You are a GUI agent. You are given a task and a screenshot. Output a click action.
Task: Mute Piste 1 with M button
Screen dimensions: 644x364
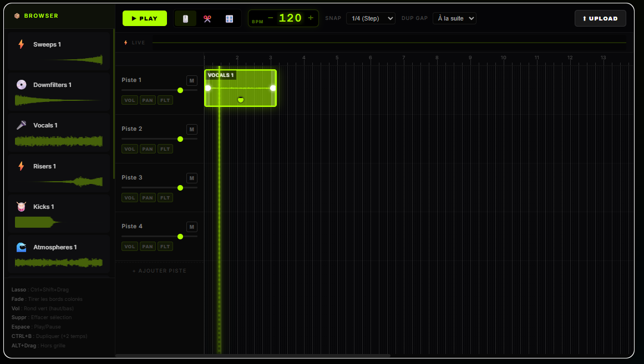point(191,81)
